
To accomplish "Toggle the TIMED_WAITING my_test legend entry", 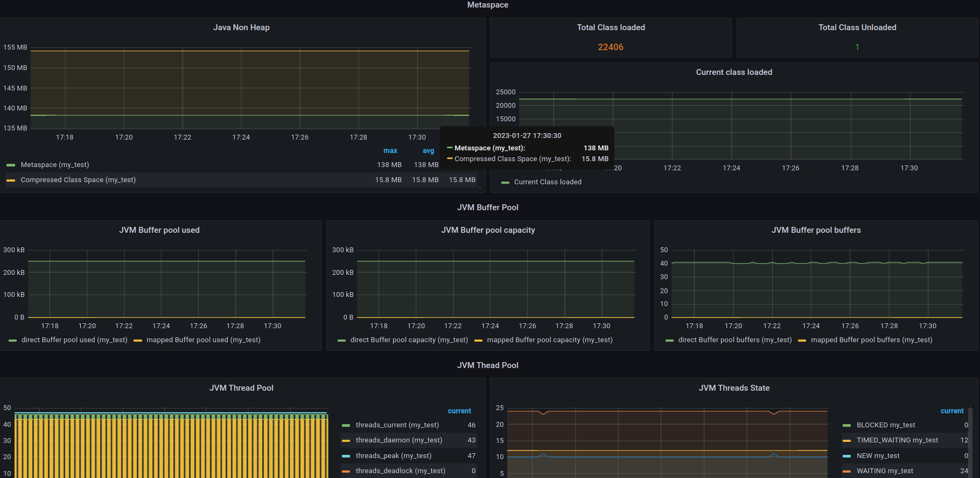I will (897, 440).
